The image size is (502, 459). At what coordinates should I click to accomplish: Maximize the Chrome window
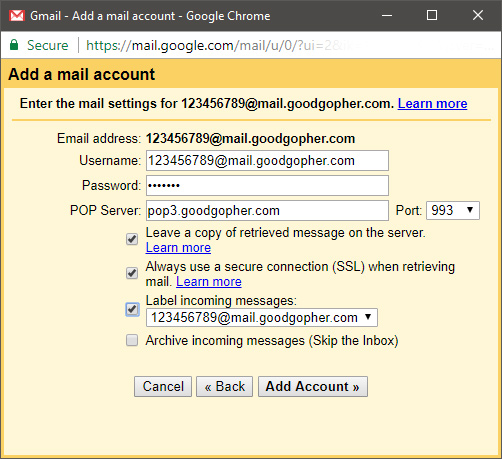[x=432, y=15]
